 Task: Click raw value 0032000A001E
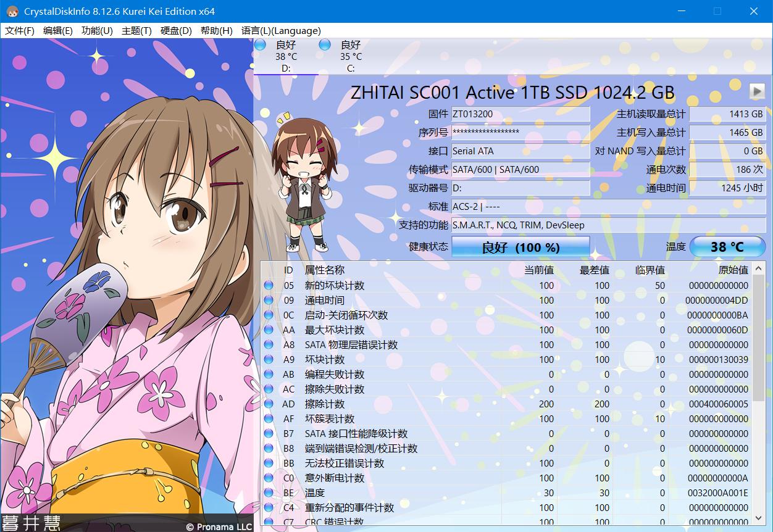click(x=718, y=493)
